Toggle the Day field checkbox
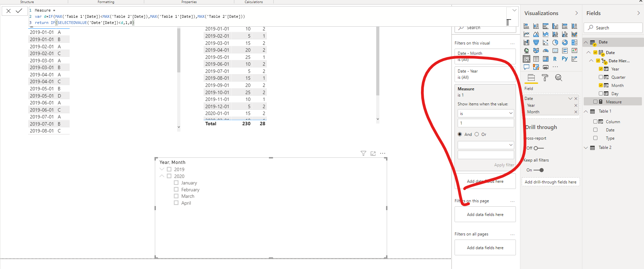 coord(601,93)
